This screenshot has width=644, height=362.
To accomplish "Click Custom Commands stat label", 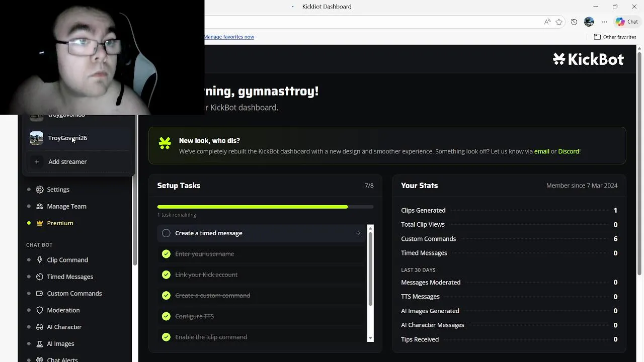I will point(429,239).
